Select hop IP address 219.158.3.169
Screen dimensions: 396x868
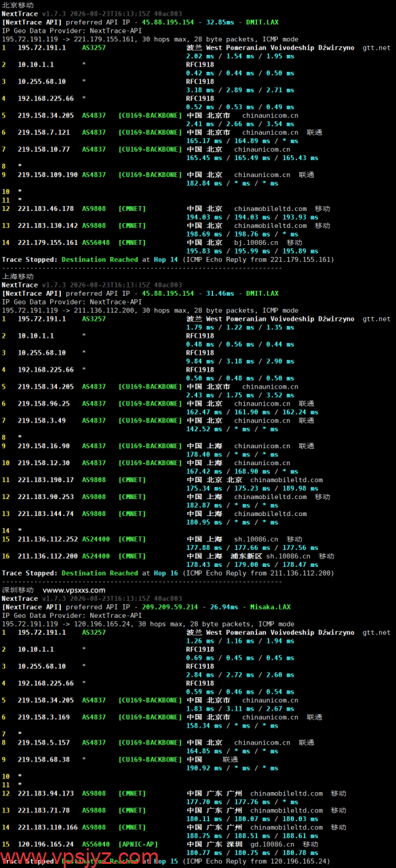pos(44,717)
